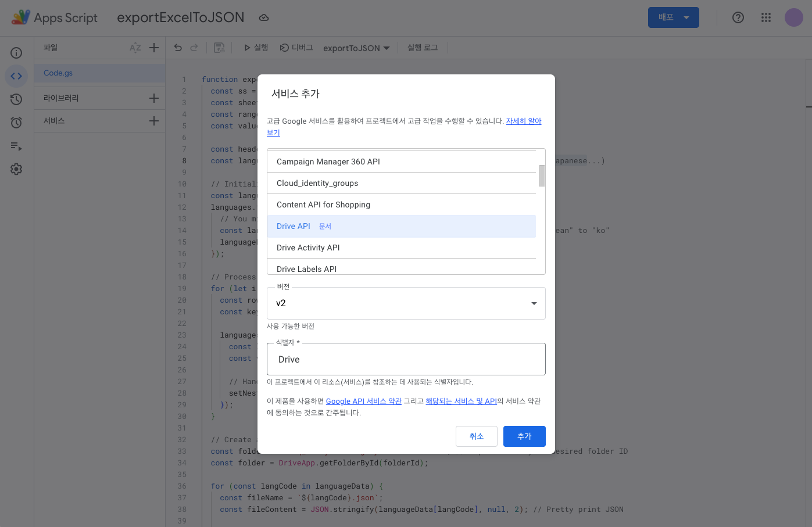
Task: Open 해당되는 서비스 및 API link
Action: click(461, 401)
